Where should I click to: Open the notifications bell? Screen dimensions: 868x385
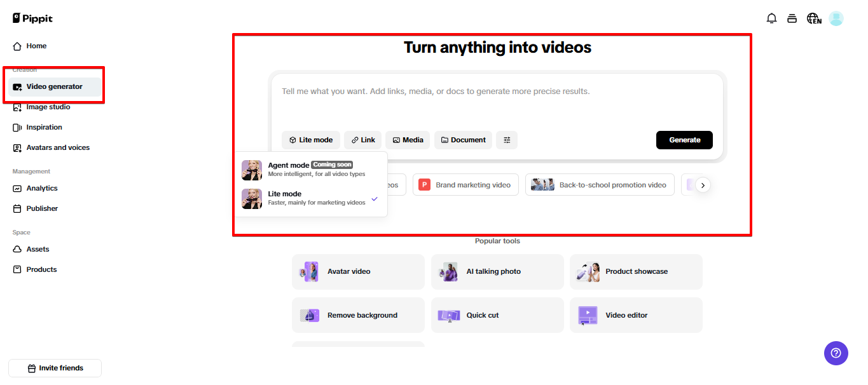771,18
